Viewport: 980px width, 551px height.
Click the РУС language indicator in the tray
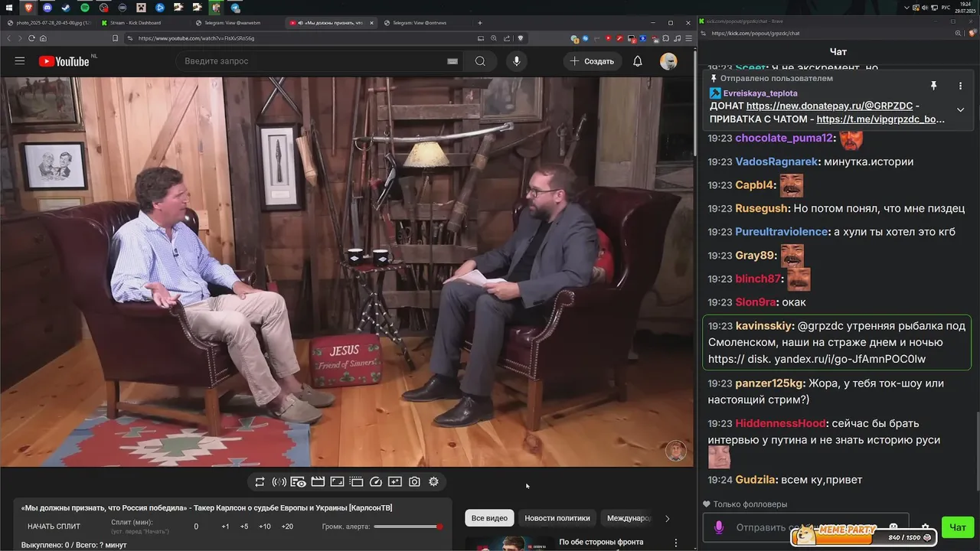(946, 7)
